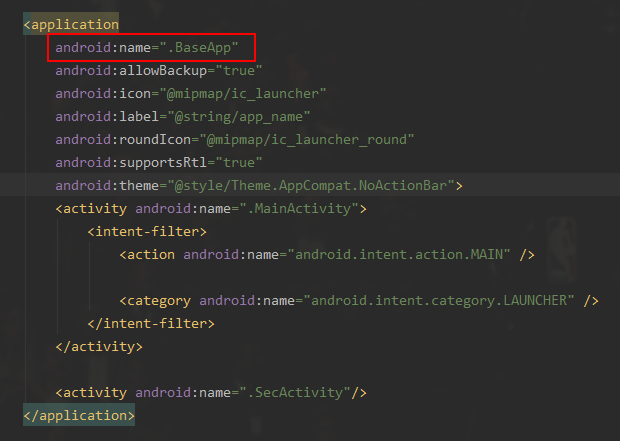
Task: Click the android:roundIcon launcher_round line
Action: [x=234, y=140]
